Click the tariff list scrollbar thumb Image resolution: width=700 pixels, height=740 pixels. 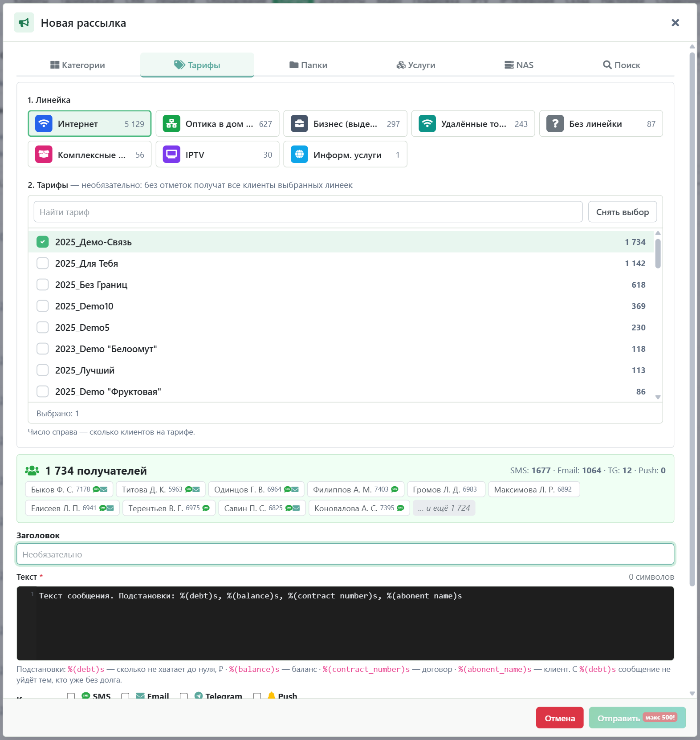click(658, 254)
